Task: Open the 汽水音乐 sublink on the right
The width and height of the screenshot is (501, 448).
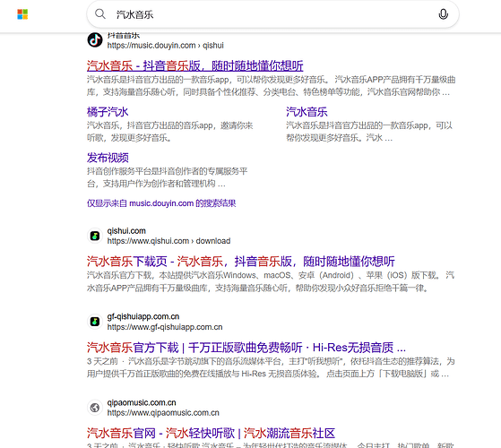Action: click(x=307, y=112)
